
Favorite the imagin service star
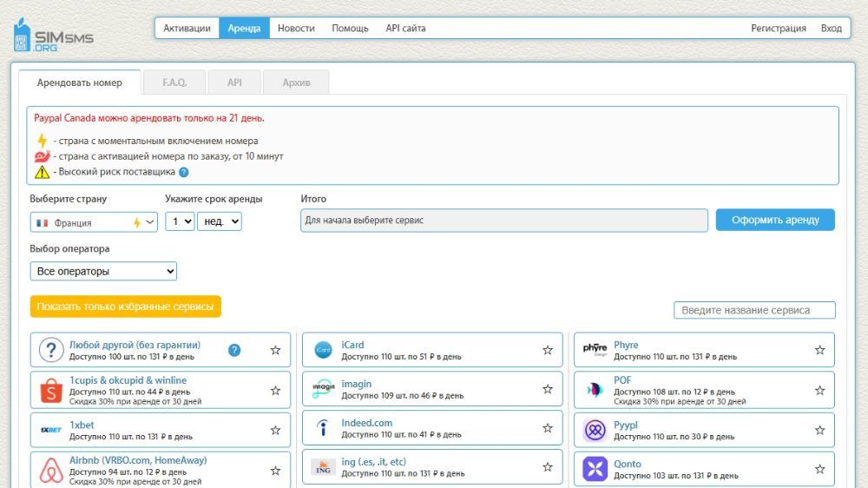tap(548, 389)
